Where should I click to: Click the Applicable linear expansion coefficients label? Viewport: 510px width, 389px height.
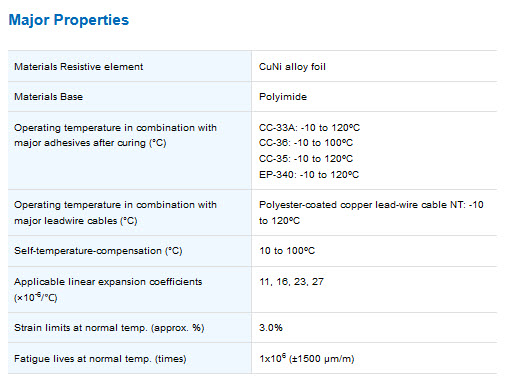point(108,289)
